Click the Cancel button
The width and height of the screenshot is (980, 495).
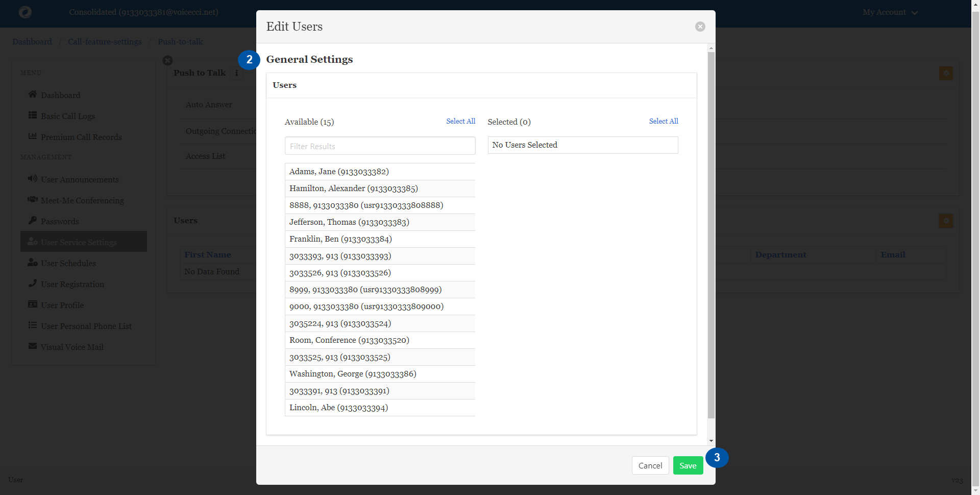(x=650, y=465)
